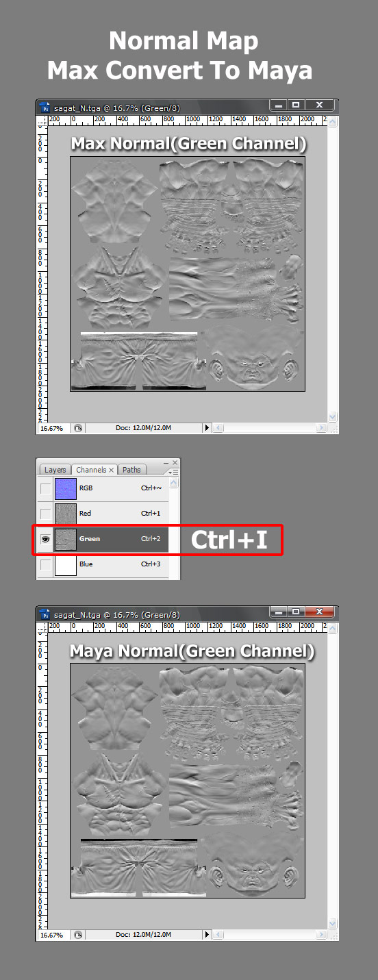Image resolution: width=378 pixels, height=980 pixels.
Task: Click the up scroll arrow in the bottom document window
Action: (x=333, y=629)
